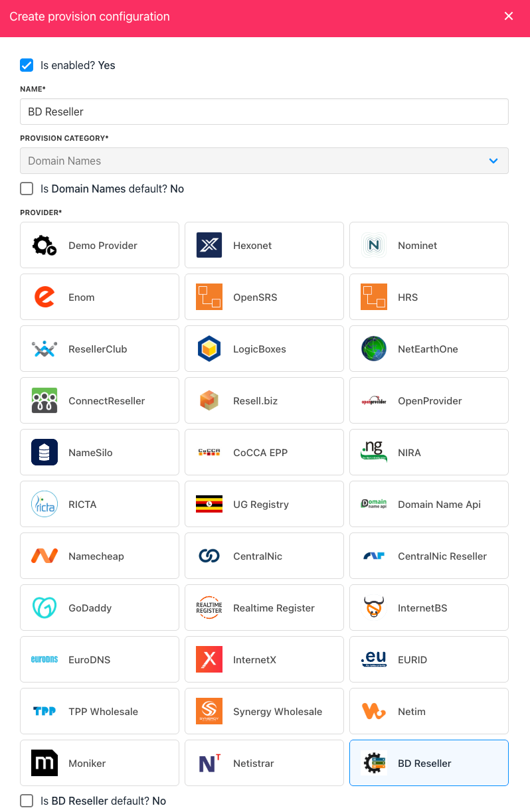Screen dimensions: 530x812
Task: Choose the GoDaddy provider label
Action: [x=90, y=608]
